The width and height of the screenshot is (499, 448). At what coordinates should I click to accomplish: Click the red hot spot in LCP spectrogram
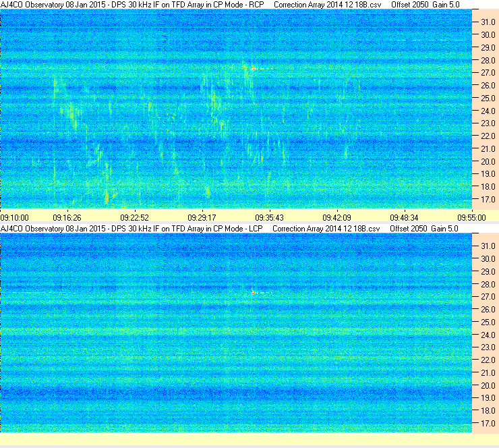click(x=254, y=293)
